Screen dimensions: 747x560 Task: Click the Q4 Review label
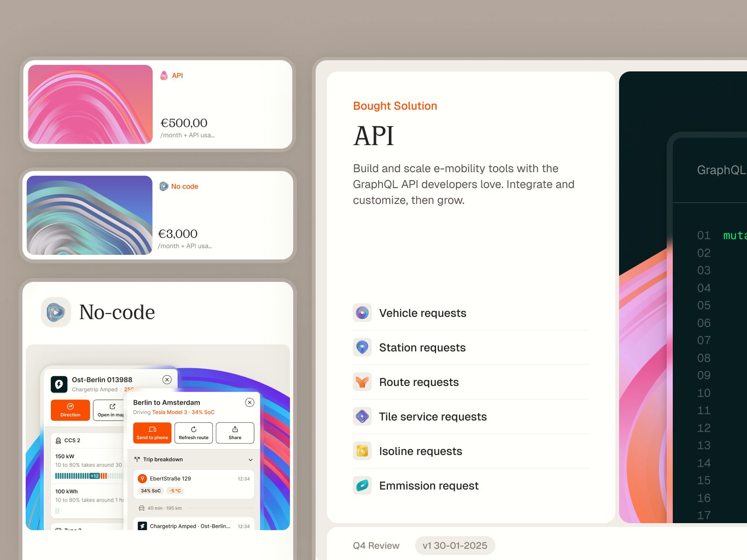376,546
